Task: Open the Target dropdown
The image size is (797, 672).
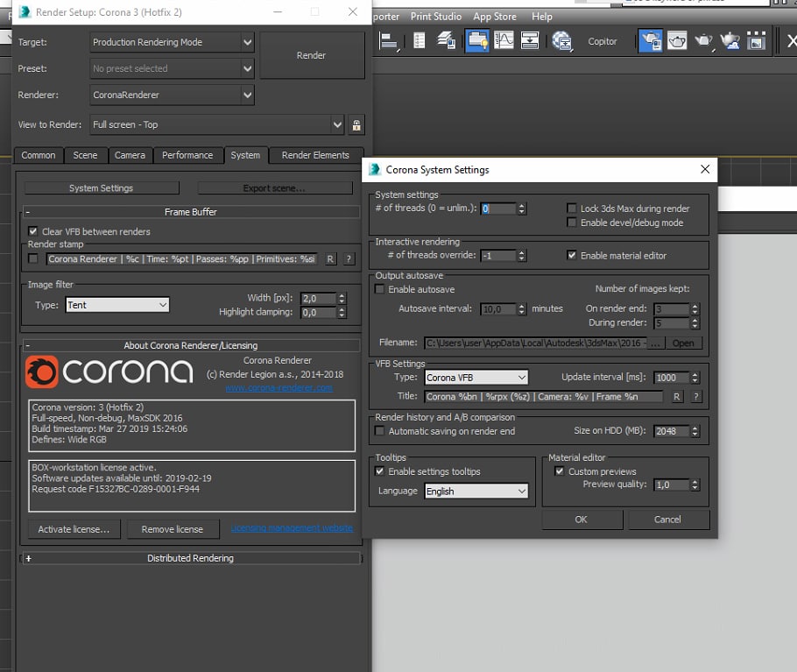Action: [x=172, y=42]
